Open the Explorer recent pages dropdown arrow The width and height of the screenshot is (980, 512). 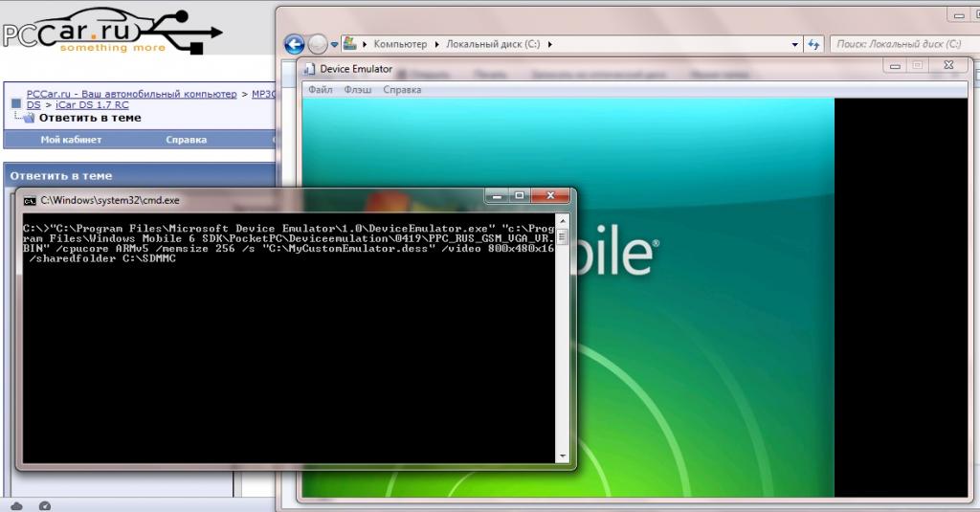click(334, 45)
